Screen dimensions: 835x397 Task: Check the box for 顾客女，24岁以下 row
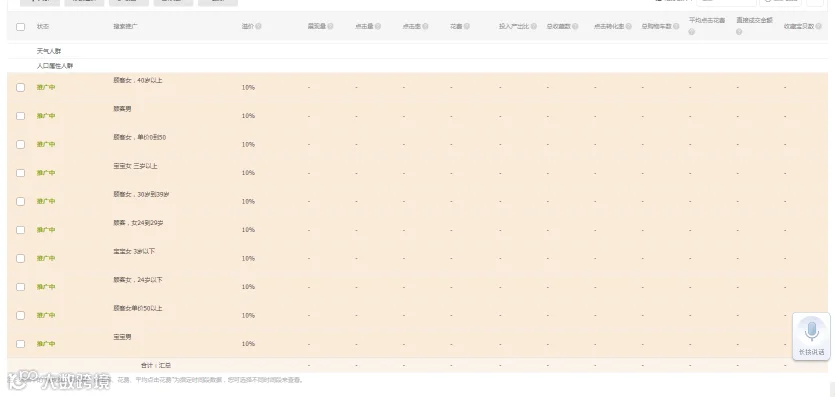[x=20, y=287]
